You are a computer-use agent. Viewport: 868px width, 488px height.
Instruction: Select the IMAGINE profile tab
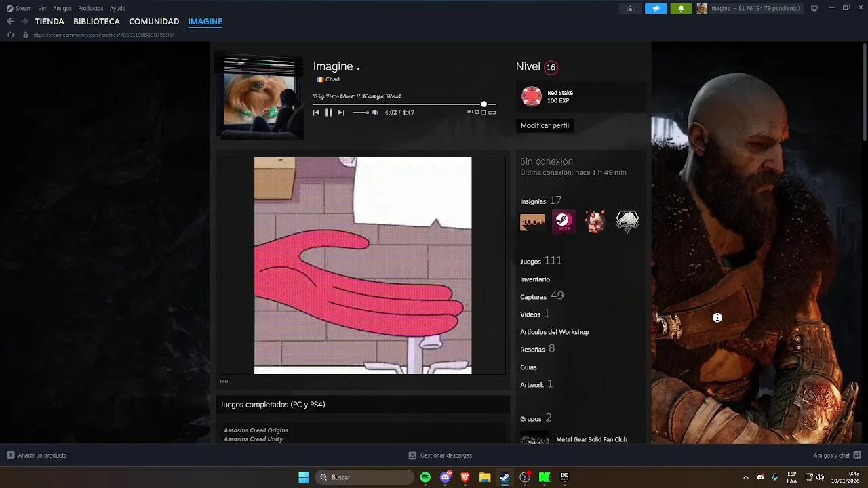[x=205, y=22]
